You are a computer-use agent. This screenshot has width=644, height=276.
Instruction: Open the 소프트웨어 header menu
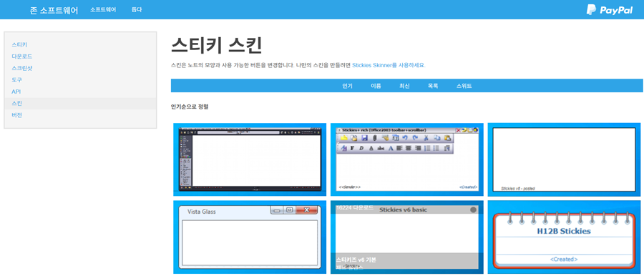[103, 9]
